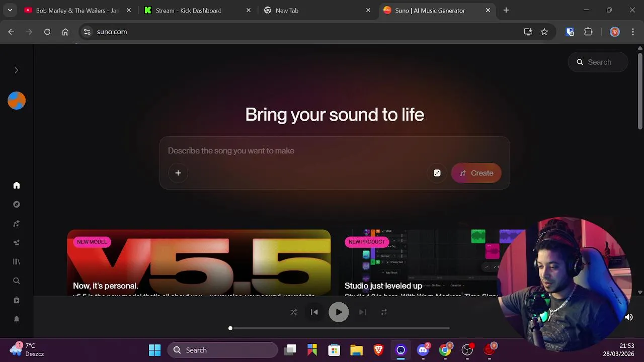Go to the browser home page
The image size is (644, 362).
(65, 32)
